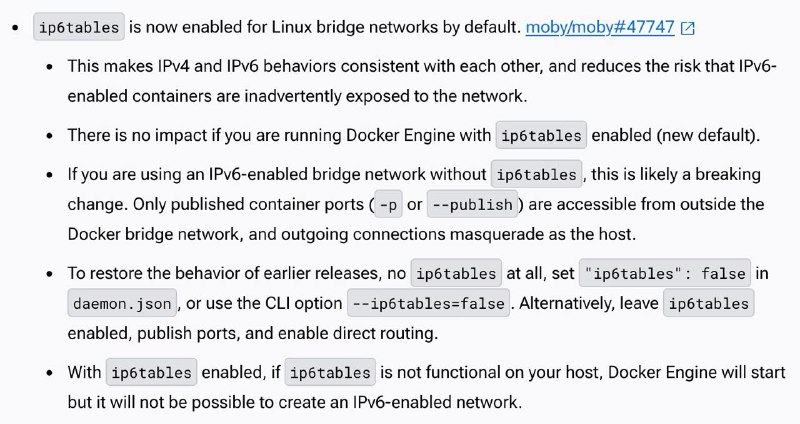The image size is (800, 424).
Task: Click the --publish code snippet
Action: click(472, 205)
